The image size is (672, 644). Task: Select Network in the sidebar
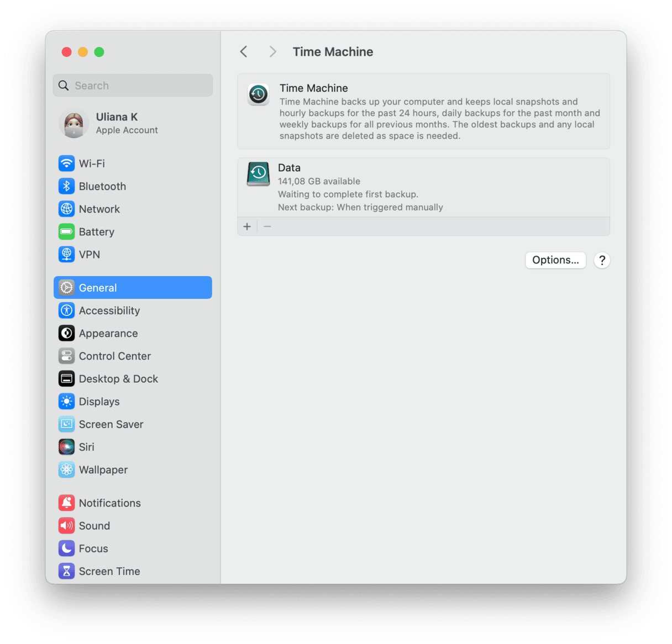133,209
